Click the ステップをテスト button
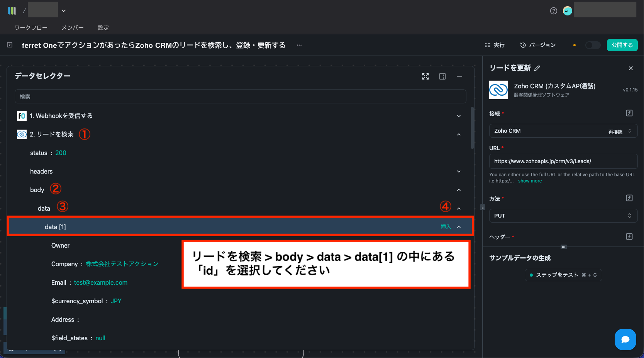Screen dimensions: 644x358 click(x=563, y=275)
